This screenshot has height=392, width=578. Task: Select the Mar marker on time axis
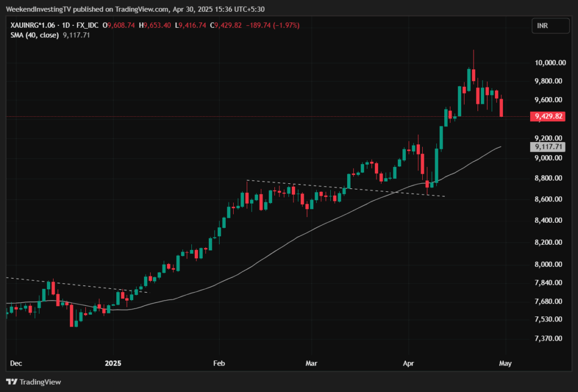(312, 364)
